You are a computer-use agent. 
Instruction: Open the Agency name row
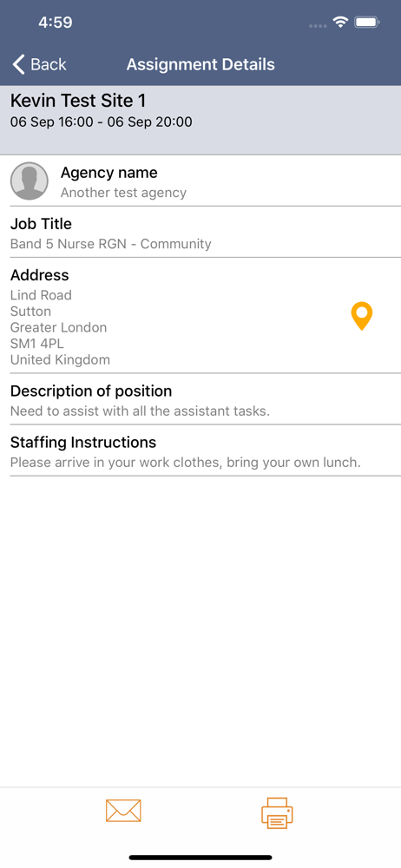click(200, 181)
